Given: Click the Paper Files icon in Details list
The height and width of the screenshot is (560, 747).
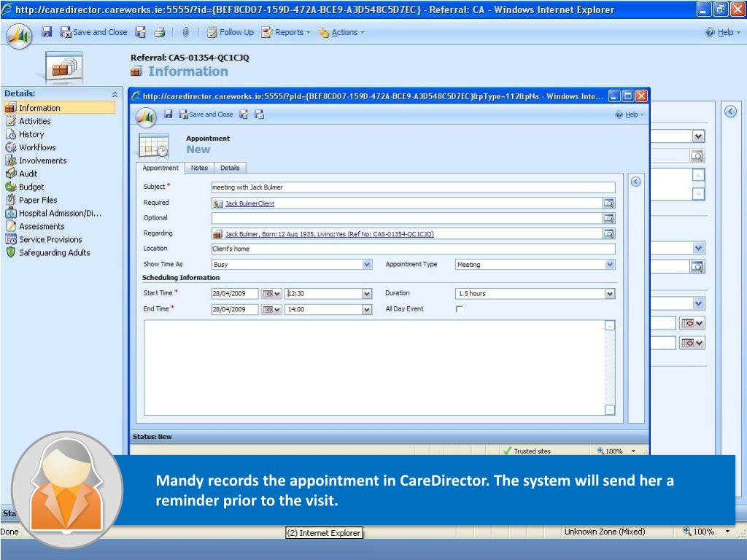Looking at the screenshot, I should click(x=11, y=200).
